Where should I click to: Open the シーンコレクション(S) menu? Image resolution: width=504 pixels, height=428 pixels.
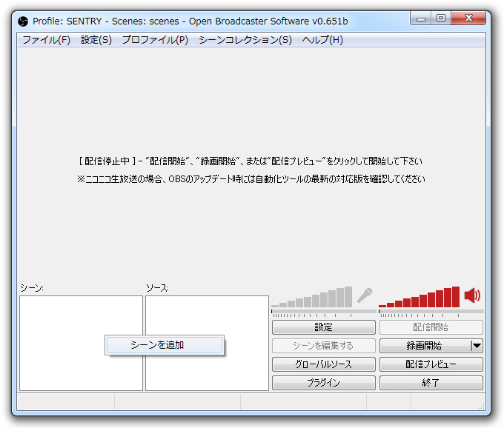tap(245, 40)
